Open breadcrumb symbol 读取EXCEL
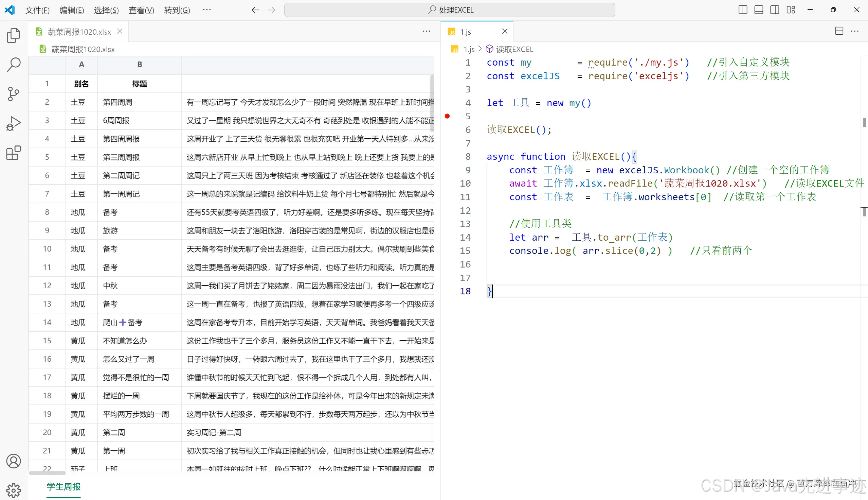The image size is (868, 500). [514, 49]
